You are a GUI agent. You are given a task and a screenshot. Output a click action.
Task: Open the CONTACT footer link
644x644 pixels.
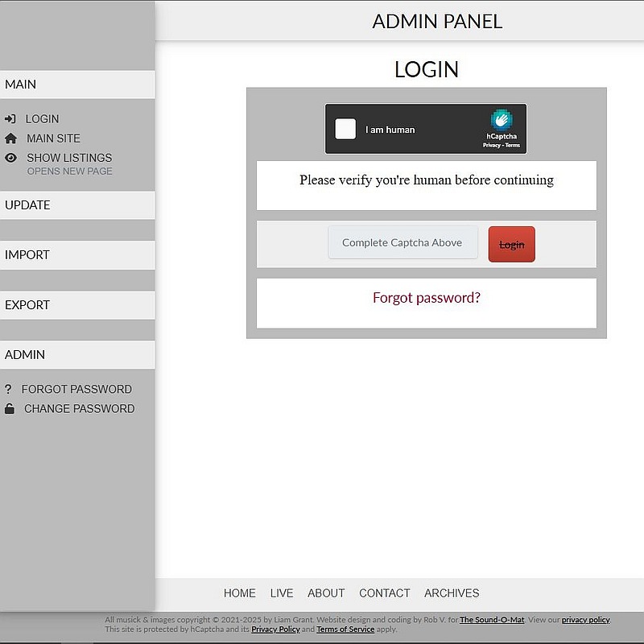click(x=385, y=593)
